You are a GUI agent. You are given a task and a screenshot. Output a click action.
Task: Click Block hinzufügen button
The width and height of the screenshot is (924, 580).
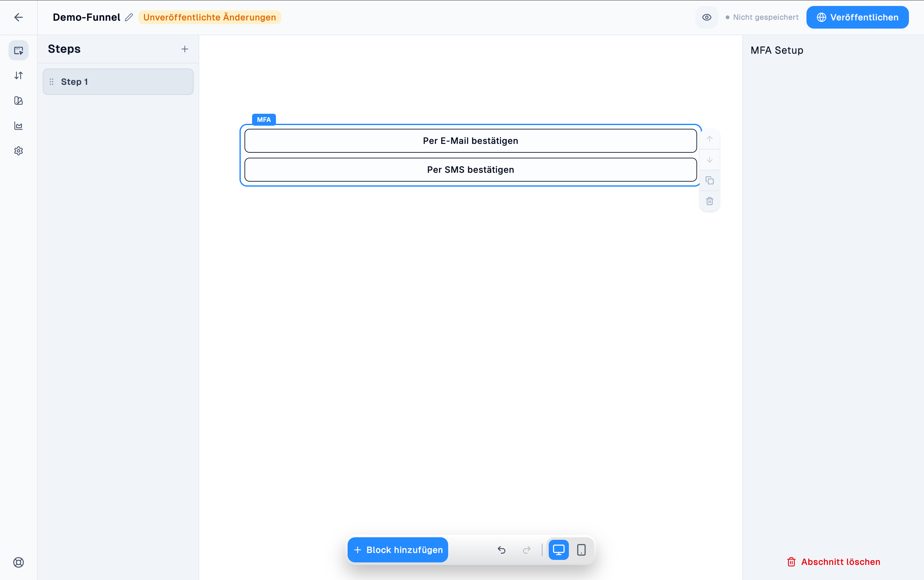point(398,550)
